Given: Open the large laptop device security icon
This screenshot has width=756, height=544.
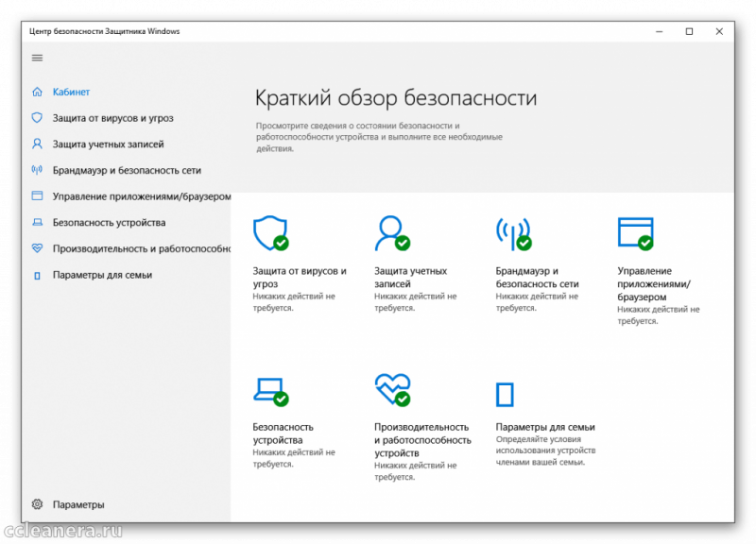Looking at the screenshot, I should [x=271, y=392].
